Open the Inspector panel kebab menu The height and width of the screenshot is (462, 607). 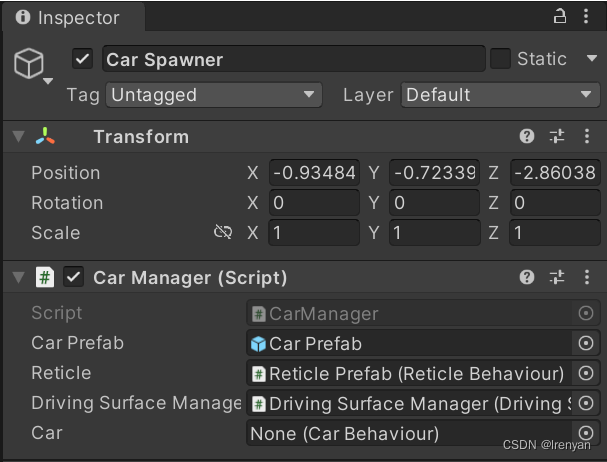588,16
